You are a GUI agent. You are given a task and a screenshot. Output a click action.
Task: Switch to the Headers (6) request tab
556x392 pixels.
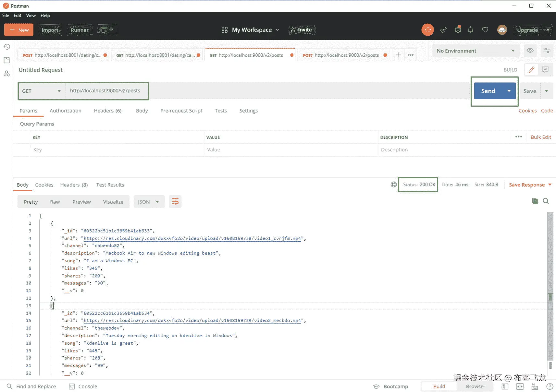(x=108, y=111)
